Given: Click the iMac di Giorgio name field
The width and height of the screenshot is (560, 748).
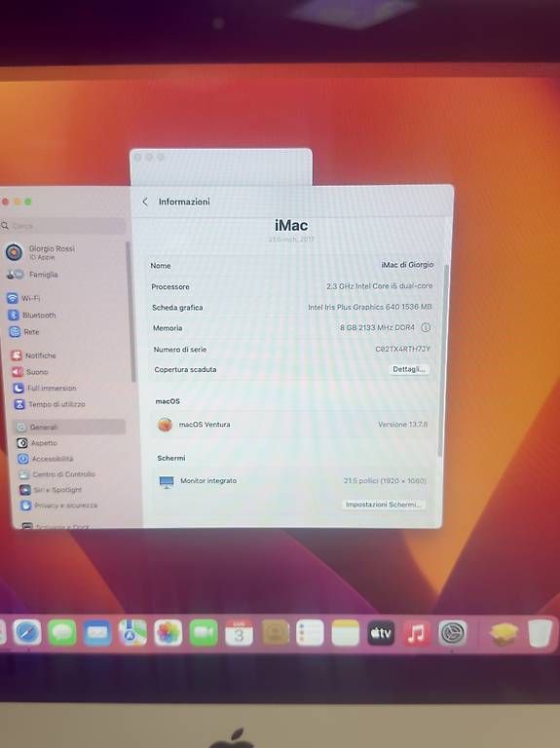Looking at the screenshot, I should [407, 265].
